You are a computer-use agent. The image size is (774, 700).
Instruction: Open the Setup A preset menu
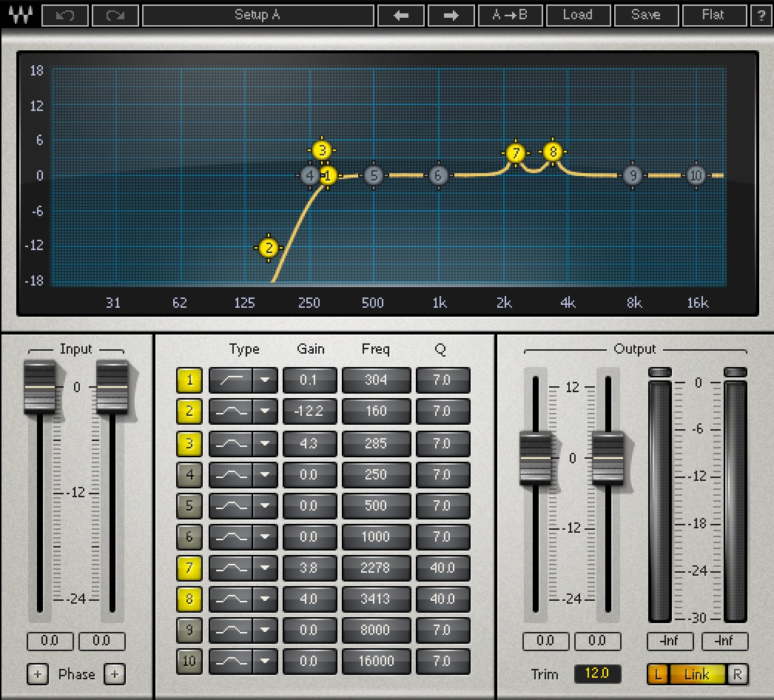[258, 16]
